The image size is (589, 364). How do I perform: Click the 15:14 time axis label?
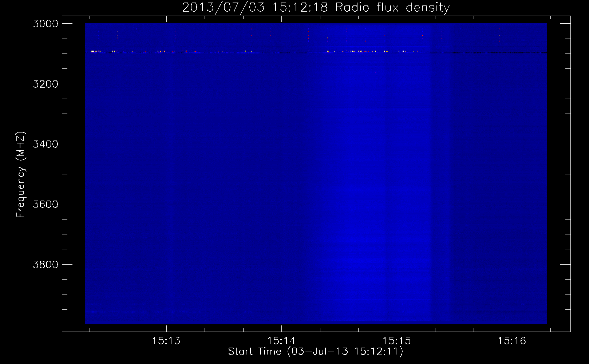pos(281,341)
